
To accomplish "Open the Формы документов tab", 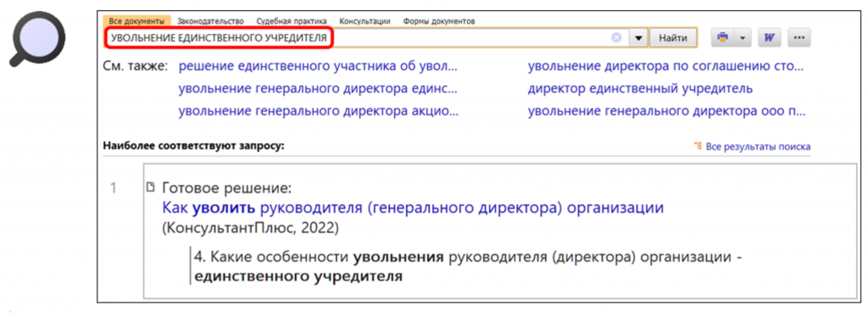I will [x=438, y=21].
